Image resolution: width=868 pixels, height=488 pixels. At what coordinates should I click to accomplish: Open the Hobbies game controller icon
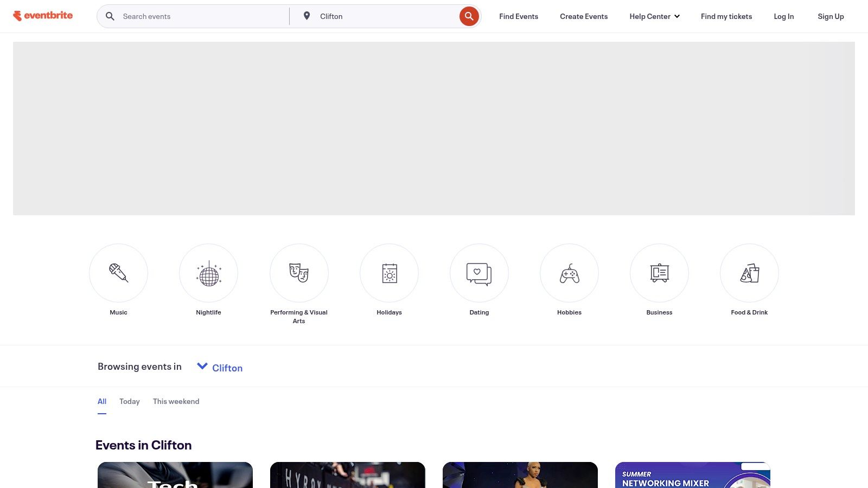(569, 273)
